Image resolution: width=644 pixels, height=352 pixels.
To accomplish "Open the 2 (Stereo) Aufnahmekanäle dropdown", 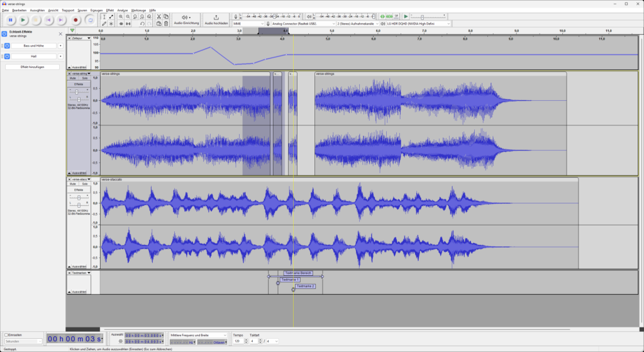I will click(358, 24).
